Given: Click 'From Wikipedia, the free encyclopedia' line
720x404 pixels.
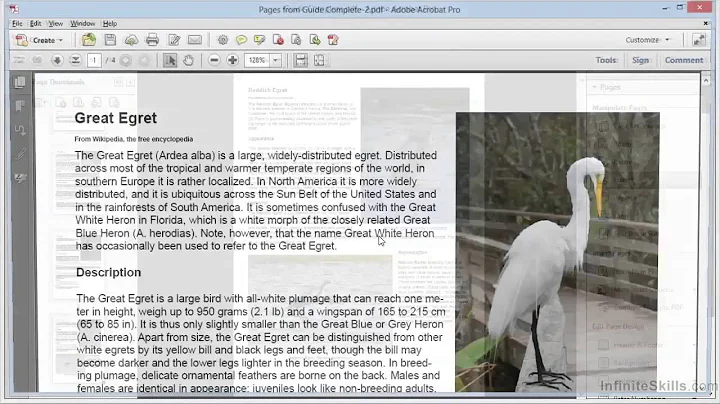Looking at the screenshot, I should click(x=134, y=139).
